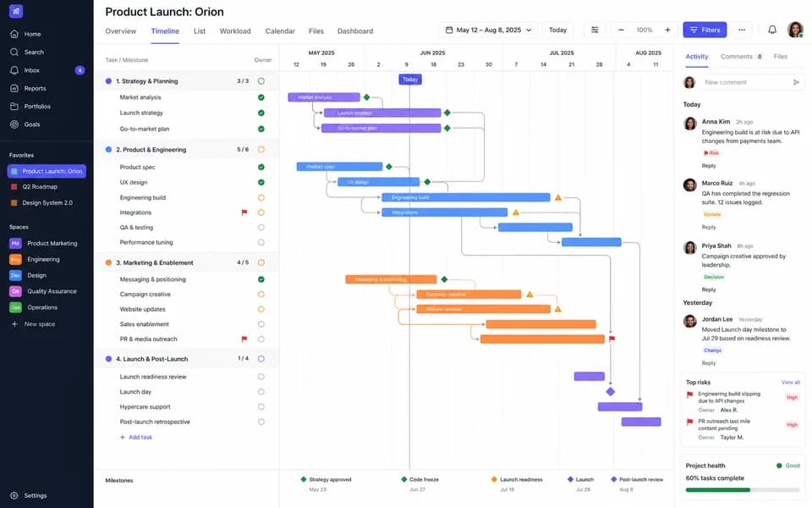The width and height of the screenshot is (812, 508).
Task: Click View all in Top risks
Action: pyautogui.click(x=790, y=382)
